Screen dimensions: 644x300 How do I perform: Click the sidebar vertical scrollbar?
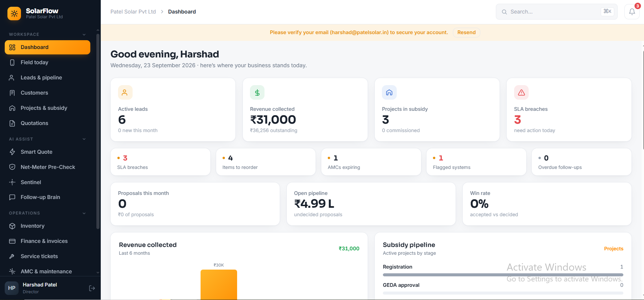98,132
